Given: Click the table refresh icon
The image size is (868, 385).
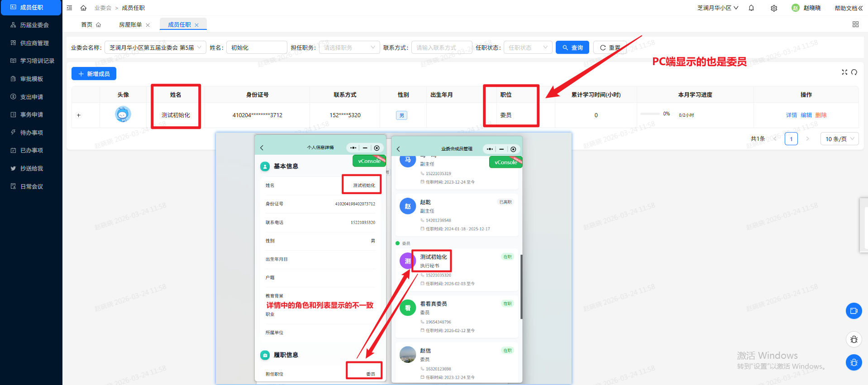Looking at the screenshot, I should (854, 72).
